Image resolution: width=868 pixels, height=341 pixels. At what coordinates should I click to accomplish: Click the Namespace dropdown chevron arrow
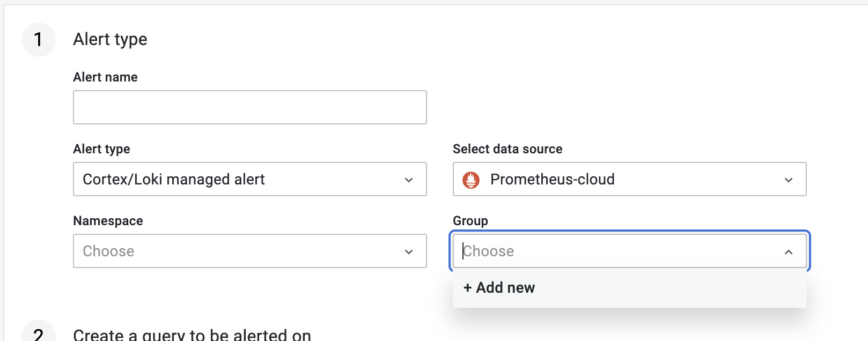409,251
